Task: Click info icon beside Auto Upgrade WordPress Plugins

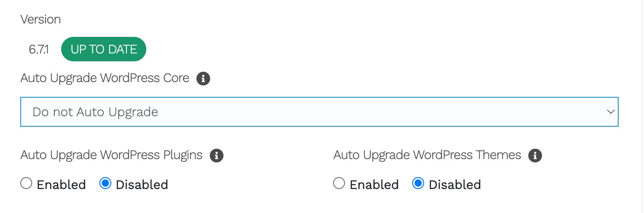Action: pyautogui.click(x=217, y=155)
